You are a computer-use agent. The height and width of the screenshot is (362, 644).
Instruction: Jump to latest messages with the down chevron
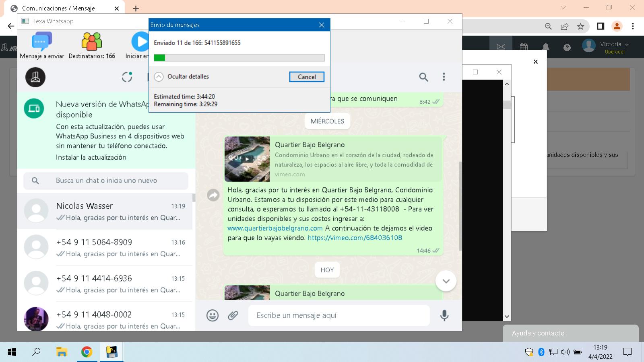[446, 281]
